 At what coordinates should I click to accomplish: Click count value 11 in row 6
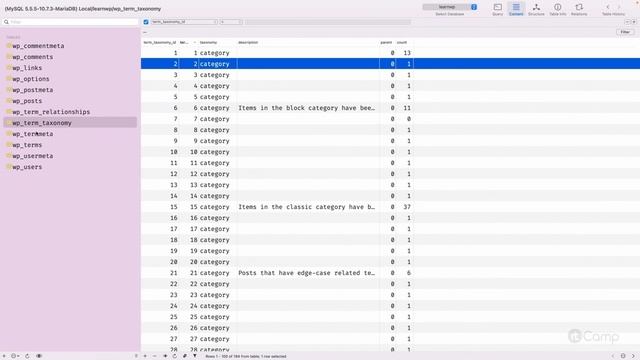407,108
